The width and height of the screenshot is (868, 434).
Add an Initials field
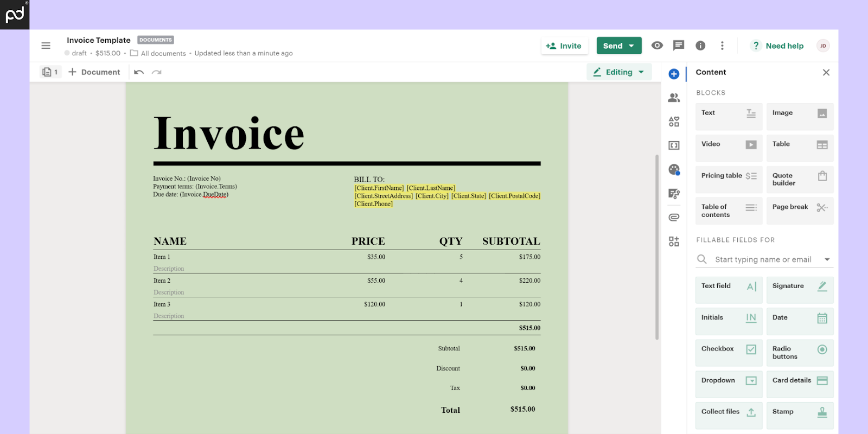click(x=729, y=321)
